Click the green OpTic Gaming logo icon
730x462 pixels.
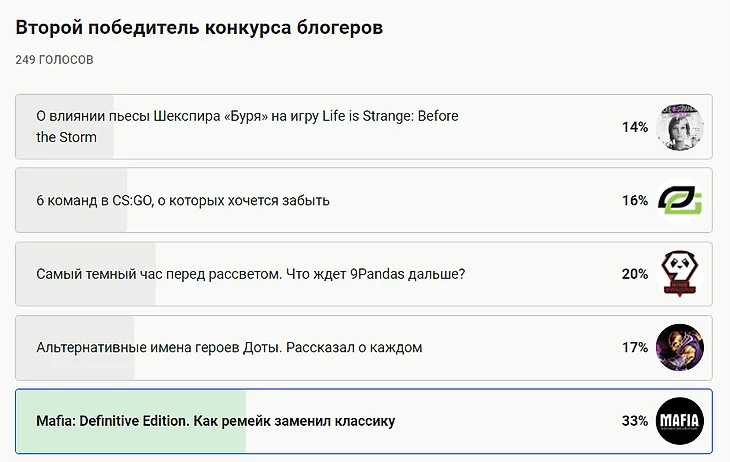pos(680,200)
